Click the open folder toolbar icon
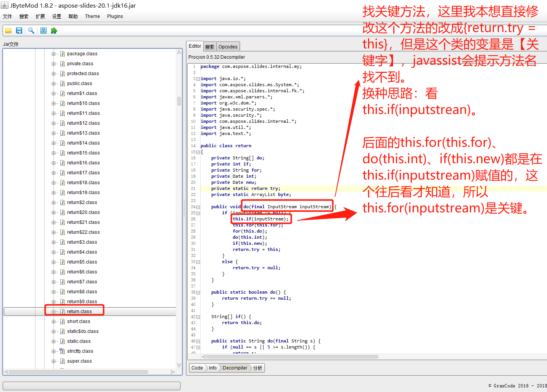Viewport: 547px width, 392px height. tap(8, 31)
